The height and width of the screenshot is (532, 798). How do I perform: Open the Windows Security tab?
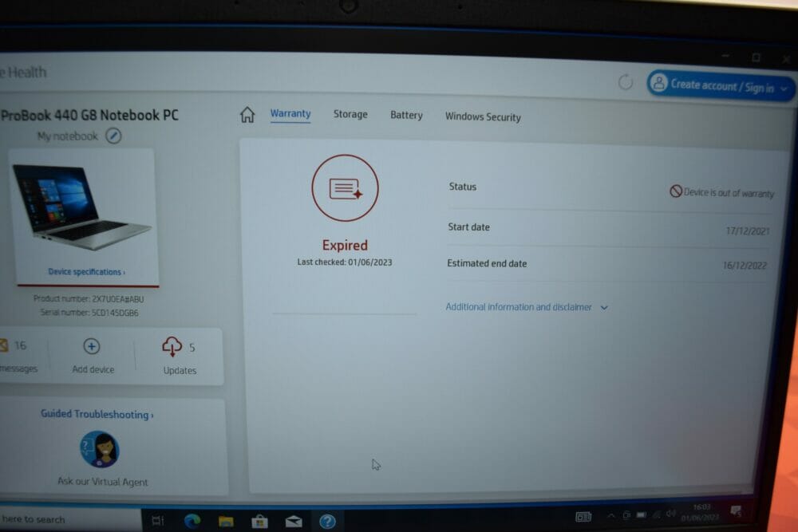pyautogui.click(x=483, y=117)
